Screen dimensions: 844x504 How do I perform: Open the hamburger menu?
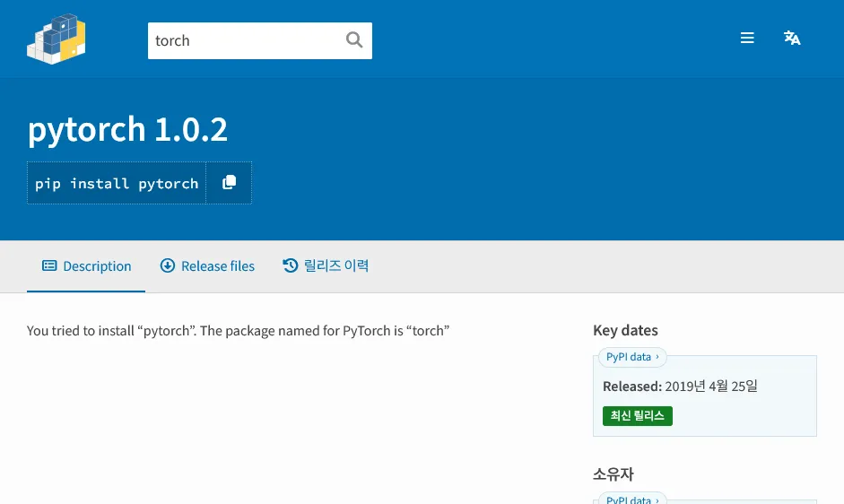pos(746,39)
